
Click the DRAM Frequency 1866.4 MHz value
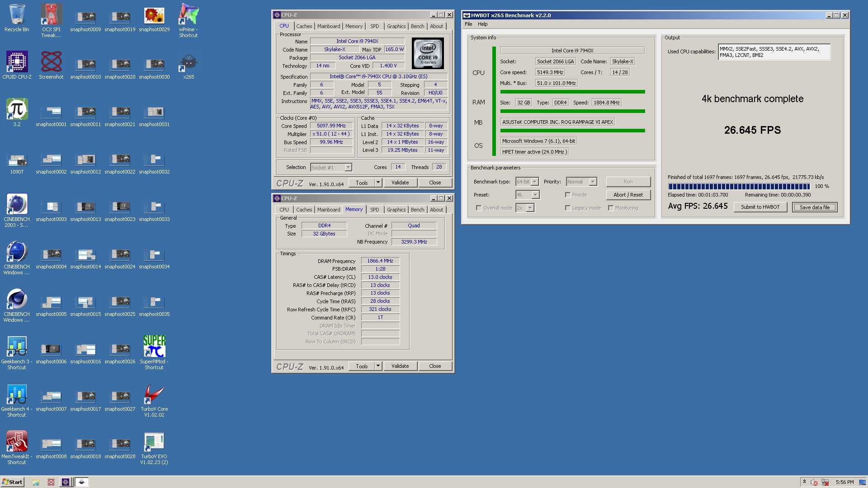pyautogui.click(x=380, y=261)
